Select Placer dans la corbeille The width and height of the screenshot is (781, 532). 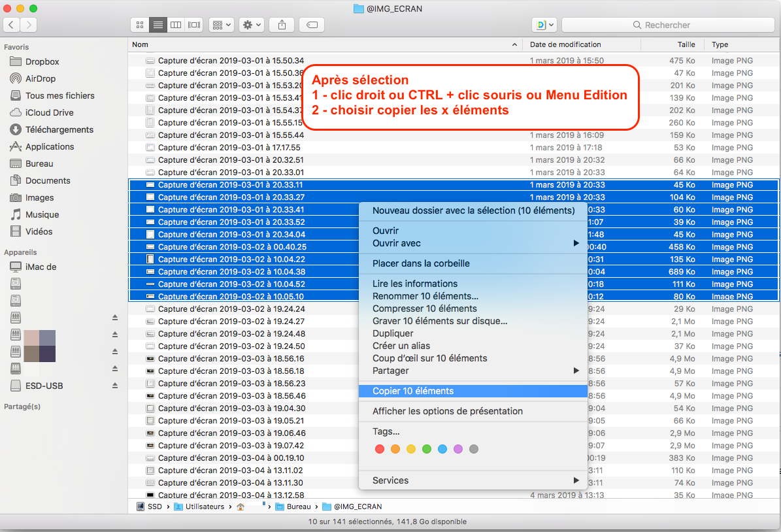pos(421,263)
